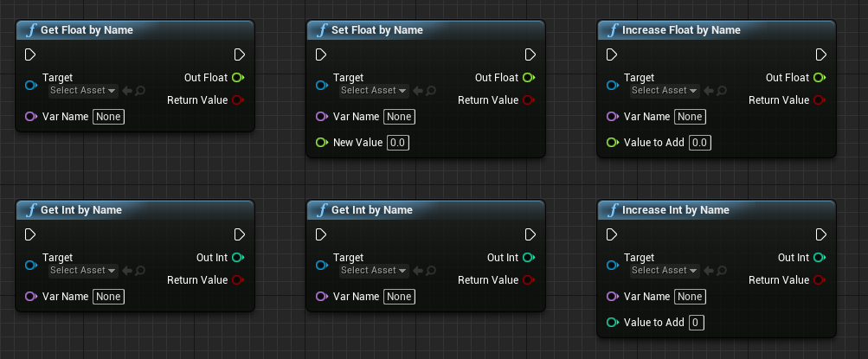Click Target pin on Increase Int by Name
Screen dimensions: 868x359
(612, 265)
